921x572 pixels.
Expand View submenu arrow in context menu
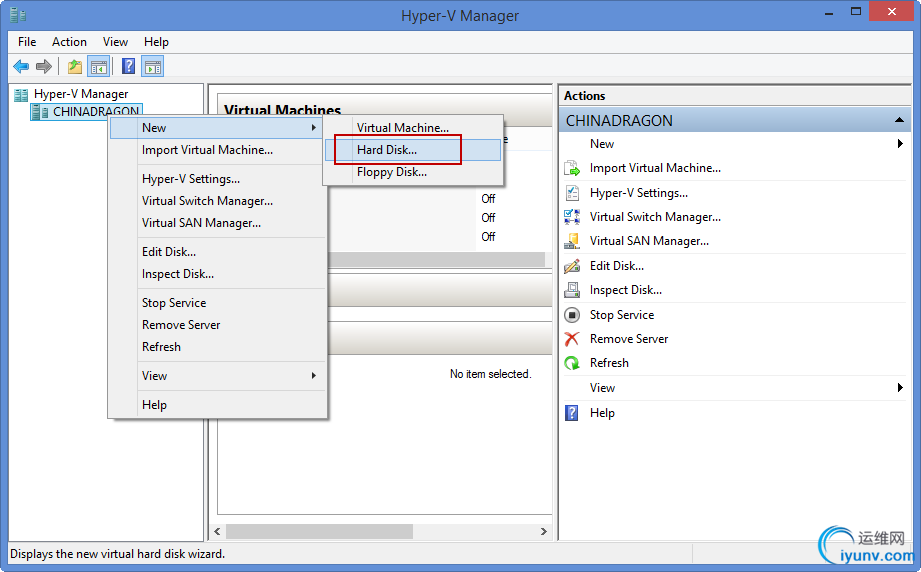click(314, 376)
